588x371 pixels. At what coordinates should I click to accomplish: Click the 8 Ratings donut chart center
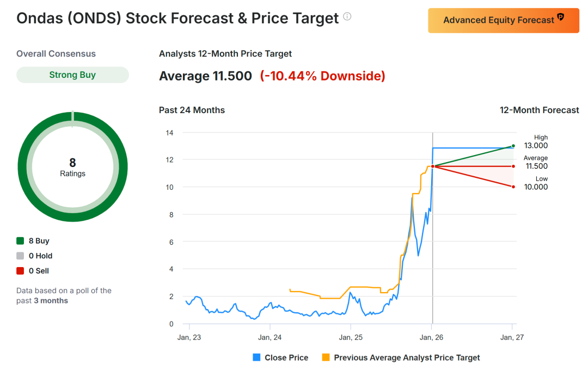point(72,167)
